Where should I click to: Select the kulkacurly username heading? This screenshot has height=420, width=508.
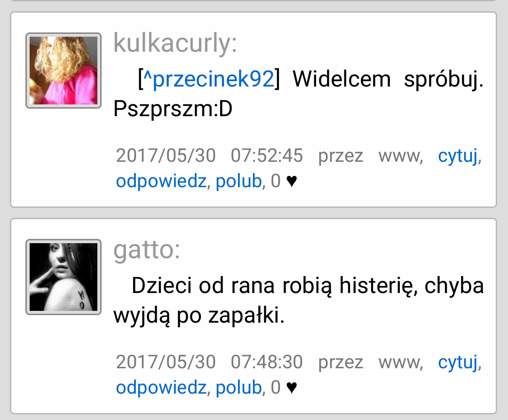click(175, 43)
